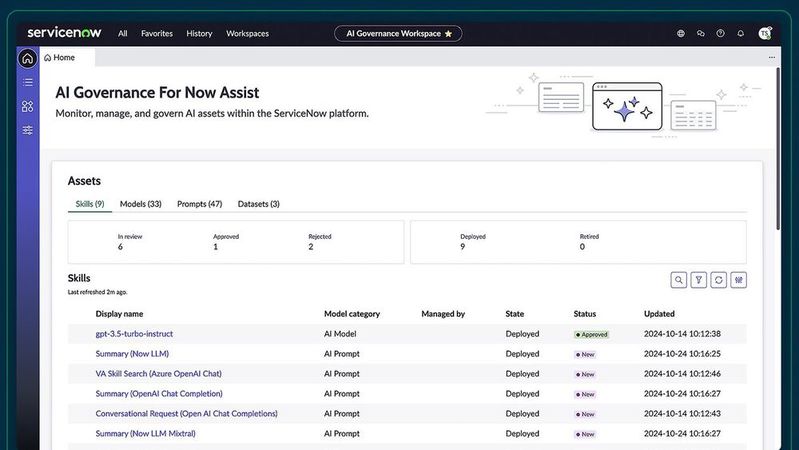Refresh the Skills list
The height and width of the screenshot is (450, 799).
(x=718, y=280)
